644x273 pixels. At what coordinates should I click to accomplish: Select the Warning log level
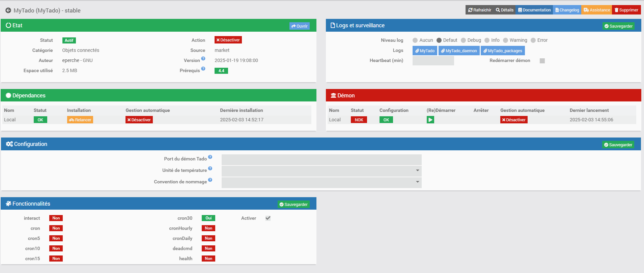[505, 40]
